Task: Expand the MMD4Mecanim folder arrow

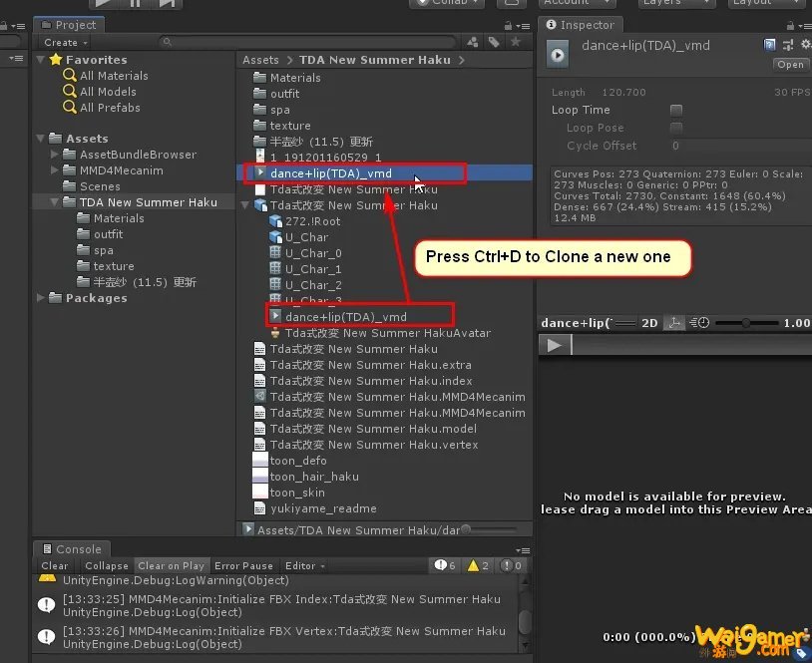Action: point(55,170)
